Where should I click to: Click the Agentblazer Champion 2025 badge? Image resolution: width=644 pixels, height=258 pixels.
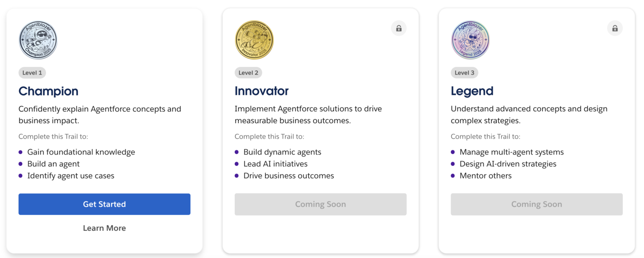click(x=38, y=40)
